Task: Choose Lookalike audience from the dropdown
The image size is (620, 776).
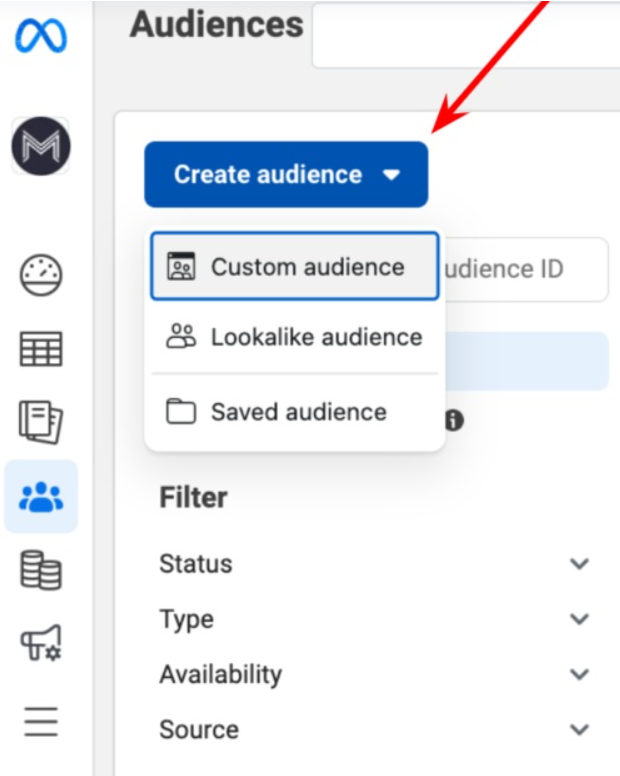Action: pos(294,337)
